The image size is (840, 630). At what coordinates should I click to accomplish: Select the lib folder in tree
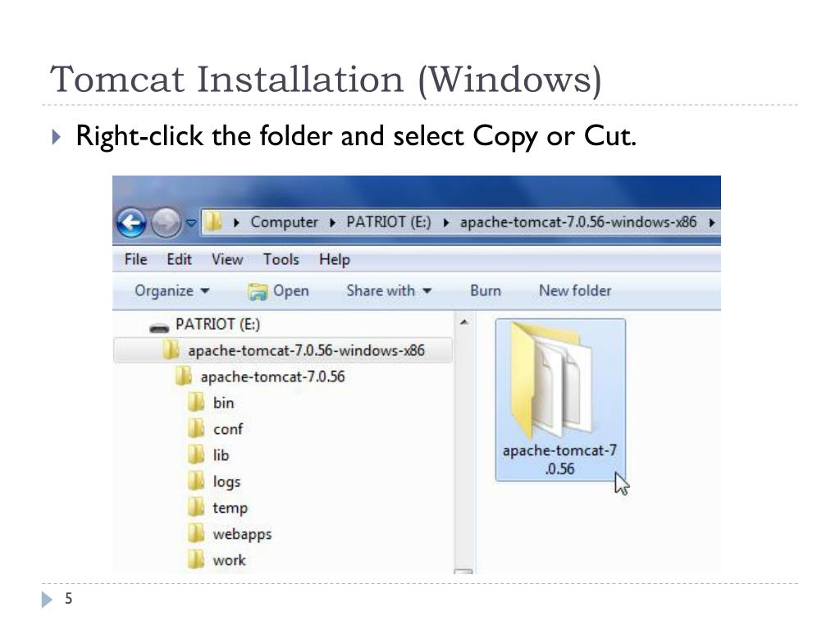click(x=221, y=455)
